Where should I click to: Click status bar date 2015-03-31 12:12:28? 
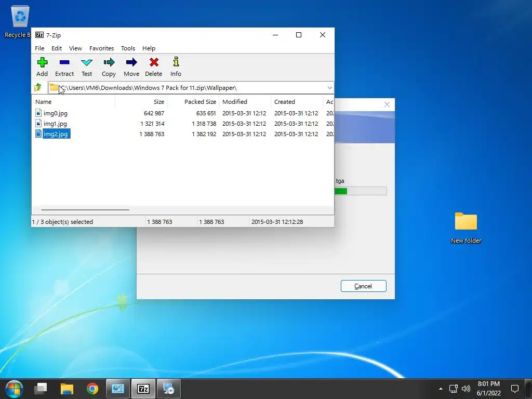277,222
